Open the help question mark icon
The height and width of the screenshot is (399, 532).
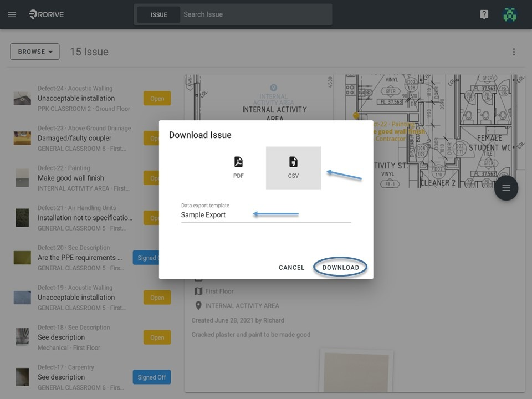(484, 14)
